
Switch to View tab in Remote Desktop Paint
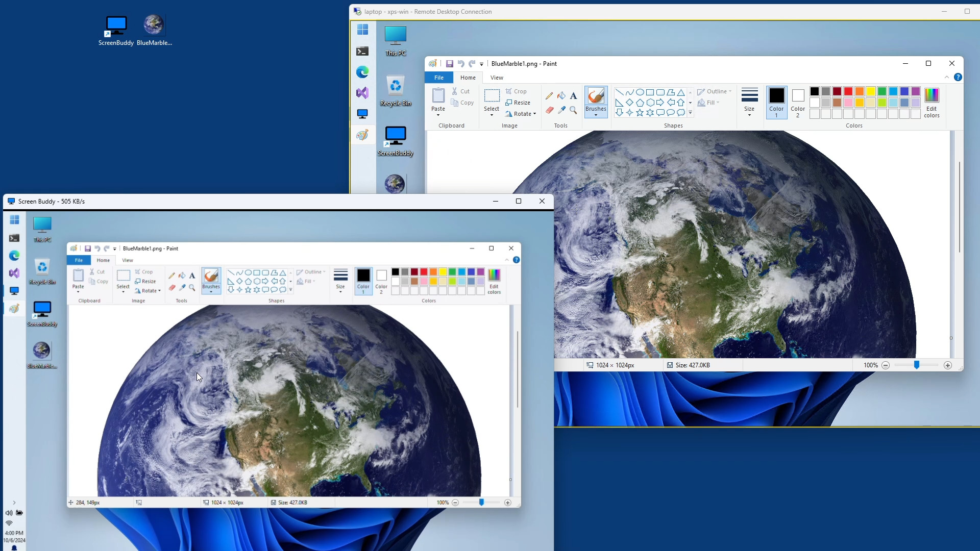coord(497,78)
